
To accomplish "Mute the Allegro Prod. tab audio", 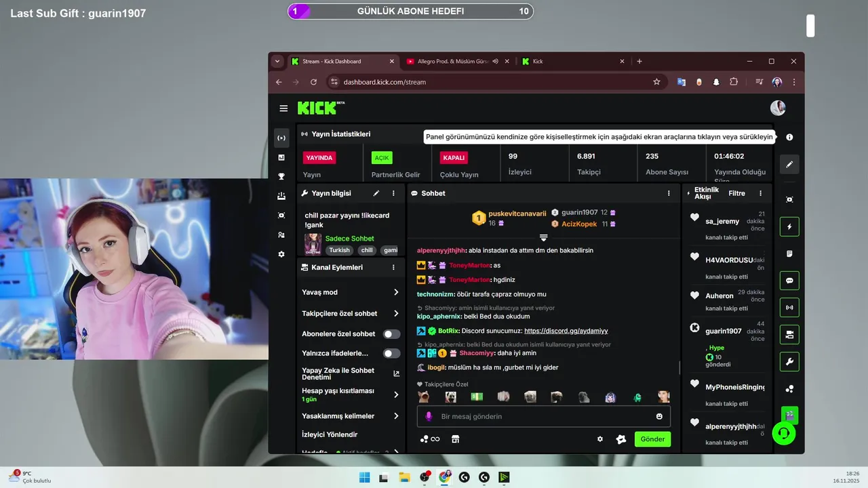I will (496, 61).
